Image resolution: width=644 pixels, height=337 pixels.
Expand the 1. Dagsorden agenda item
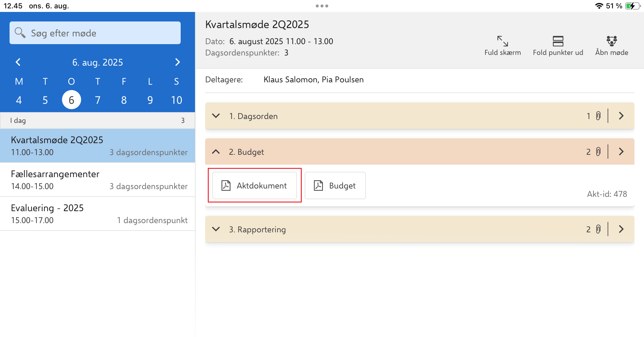216,116
